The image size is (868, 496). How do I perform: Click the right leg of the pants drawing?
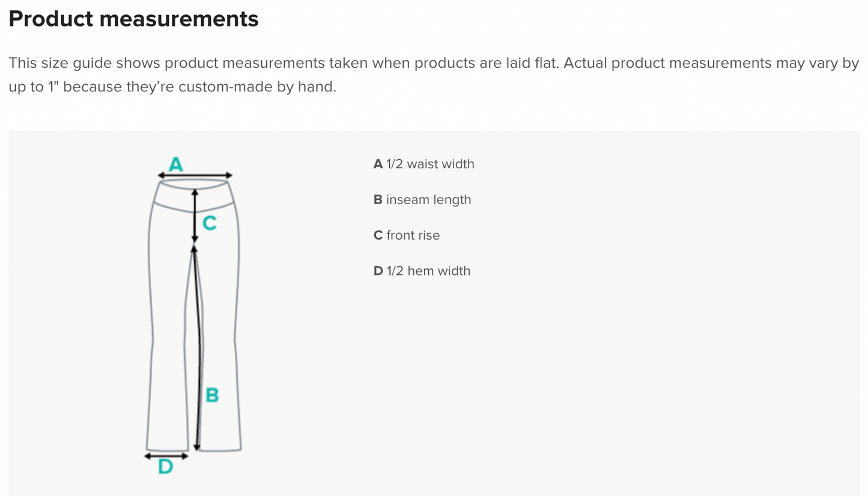221,336
